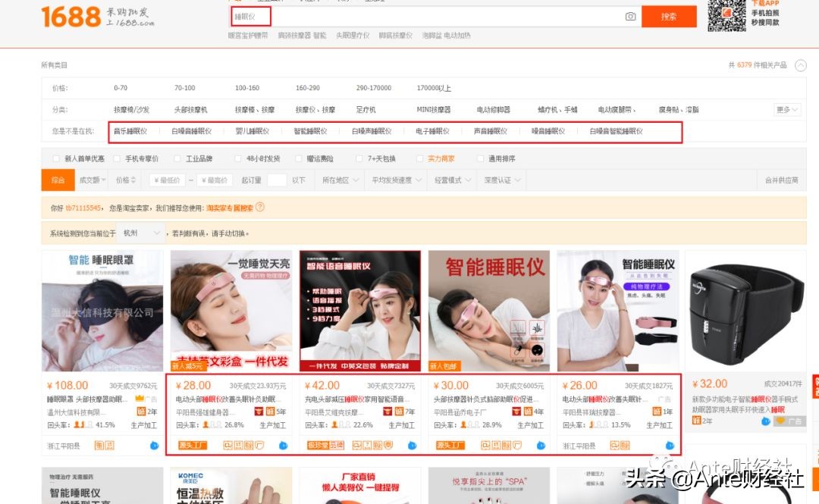
Task: Click the 源头工厂 badge on the first product
Action: coord(194,445)
